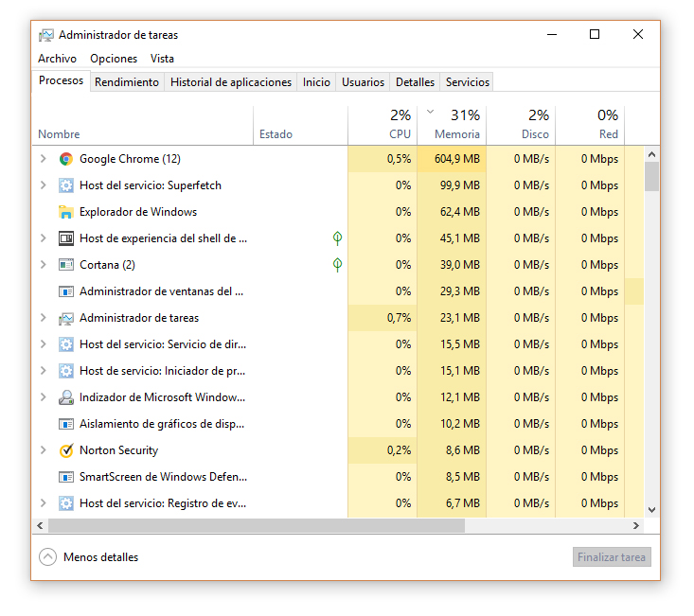Image resolution: width=694 pixels, height=616 pixels.
Task: Click the Finalizar tarea button
Action: (x=612, y=557)
